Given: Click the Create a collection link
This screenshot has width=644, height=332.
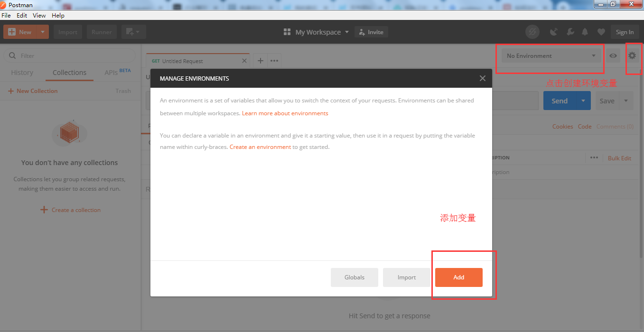Looking at the screenshot, I should pos(76,210).
